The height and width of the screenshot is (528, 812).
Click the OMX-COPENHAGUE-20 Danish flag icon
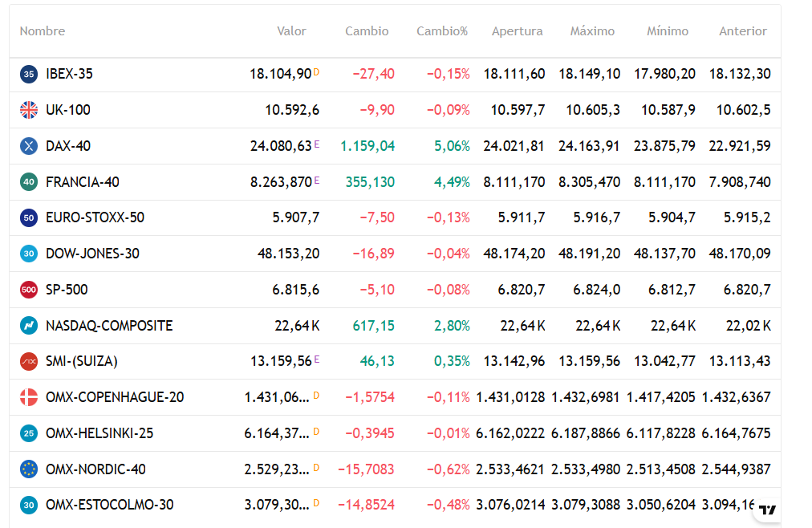tap(29, 397)
